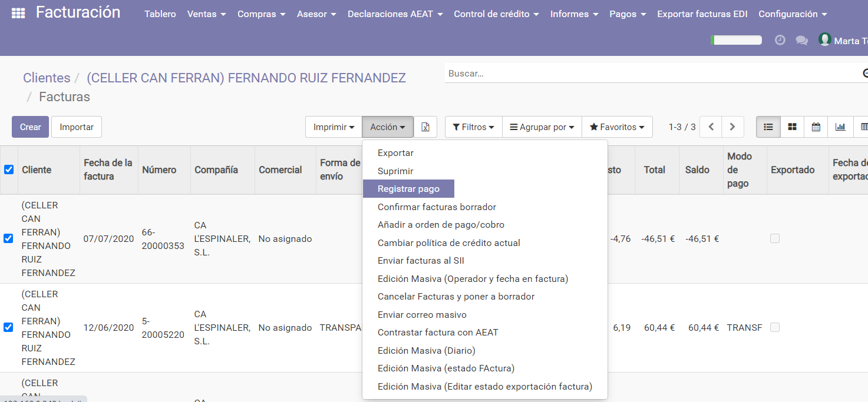Uncheck row checkbox for invoice 66-20000353

click(x=8, y=238)
